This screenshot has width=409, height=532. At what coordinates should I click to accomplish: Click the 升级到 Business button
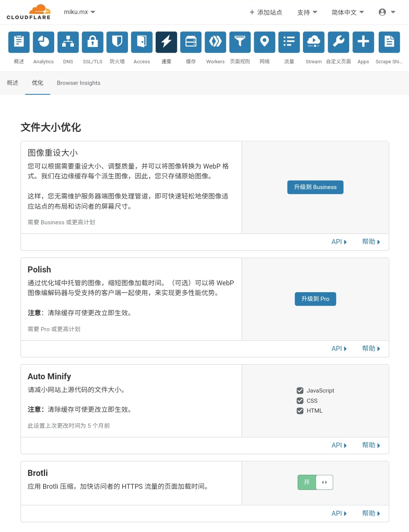[x=315, y=187]
